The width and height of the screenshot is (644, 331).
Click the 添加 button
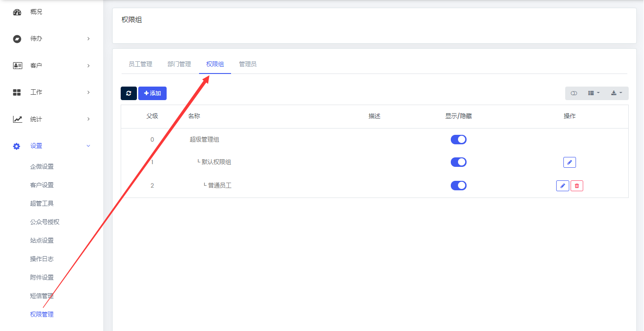(x=152, y=93)
